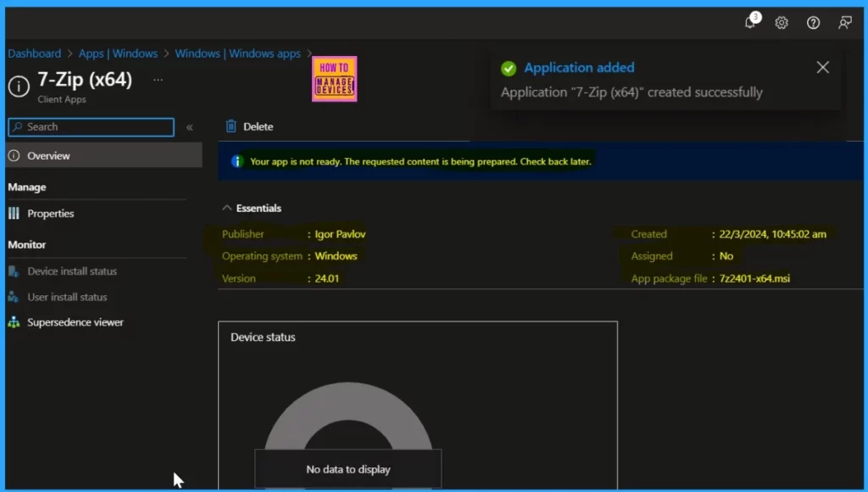Image resolution: width=868 pixels, height=492 pixels.
Task: Click the trash can icon for Delete
Action: coord(231,126)
